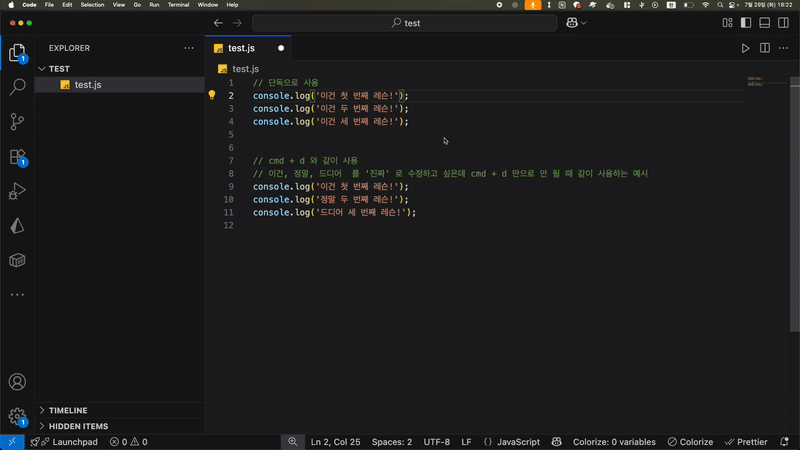Open the Source Control view
This screenshot has height=450, width=800.
pos(17,122)
